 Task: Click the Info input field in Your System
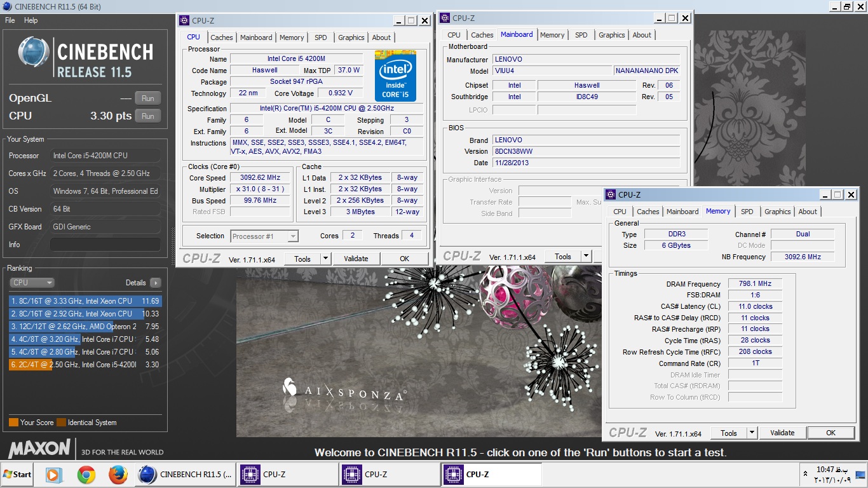click(105, 245)
